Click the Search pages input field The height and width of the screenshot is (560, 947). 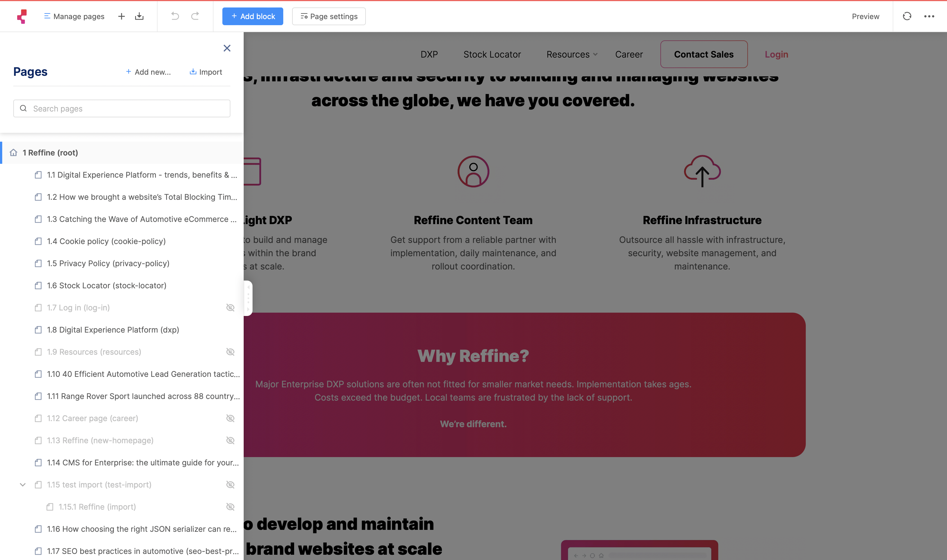(122, 109)
